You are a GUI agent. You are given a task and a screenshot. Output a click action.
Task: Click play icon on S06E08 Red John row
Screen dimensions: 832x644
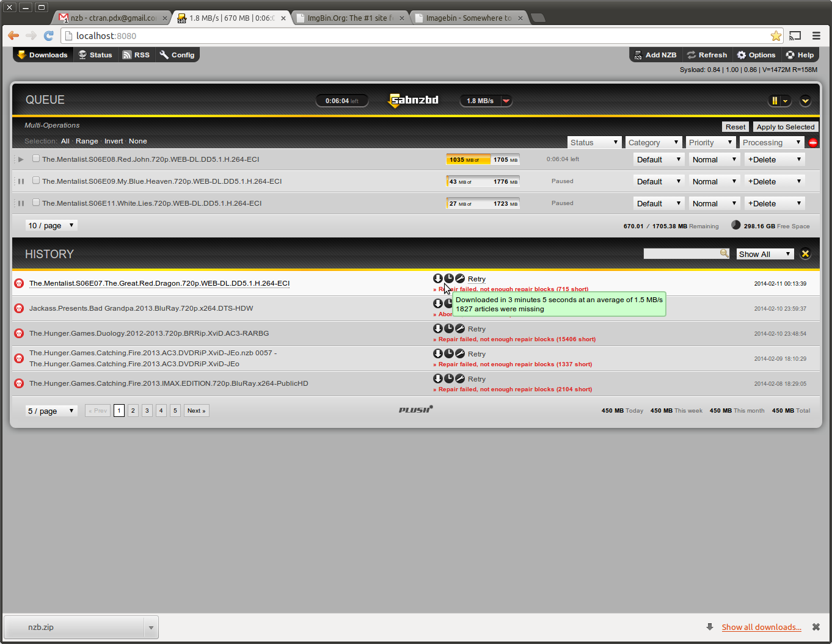[x=21, y=159]
